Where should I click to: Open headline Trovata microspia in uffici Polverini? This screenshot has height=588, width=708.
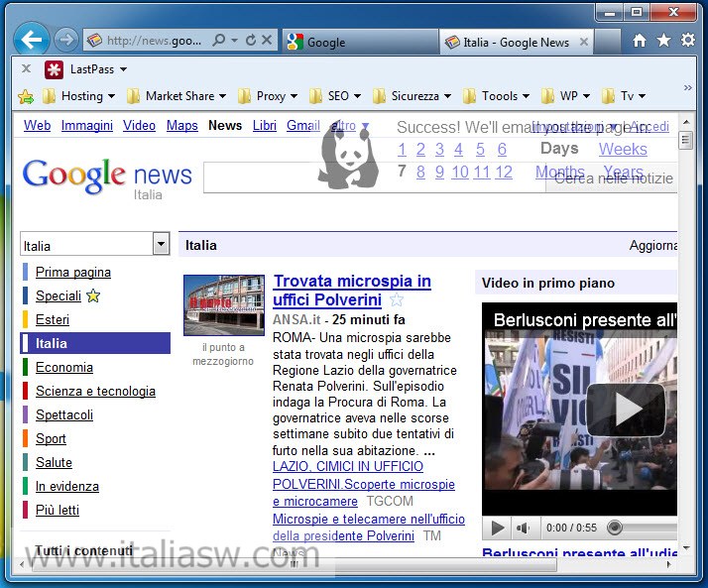point(352,291)
